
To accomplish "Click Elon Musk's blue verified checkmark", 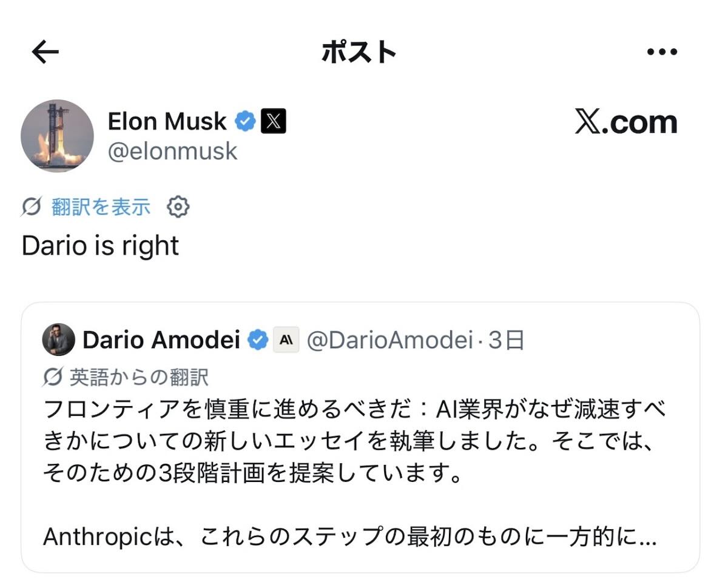I will (x=245, y=122).
